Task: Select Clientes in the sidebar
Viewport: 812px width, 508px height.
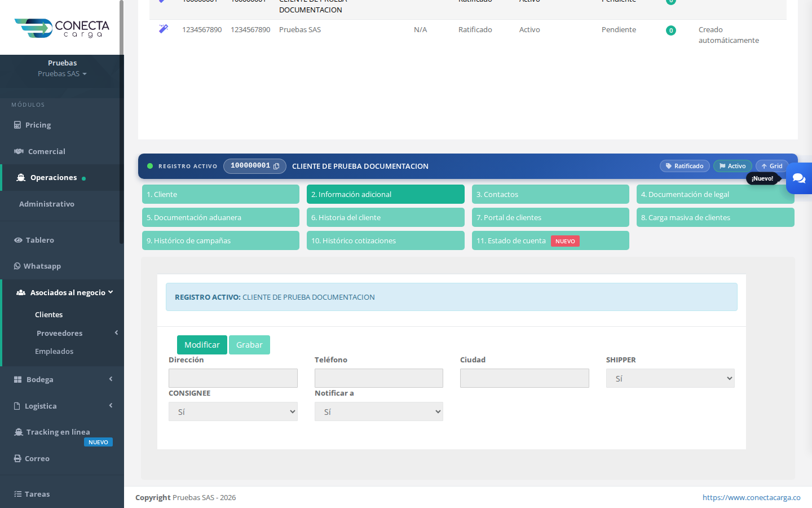Action: (x=49, y=314)
